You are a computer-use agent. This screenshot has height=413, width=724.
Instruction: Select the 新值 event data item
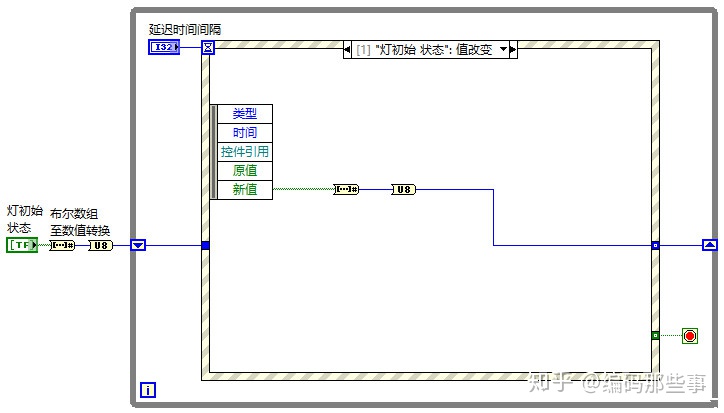coord(245,189)
